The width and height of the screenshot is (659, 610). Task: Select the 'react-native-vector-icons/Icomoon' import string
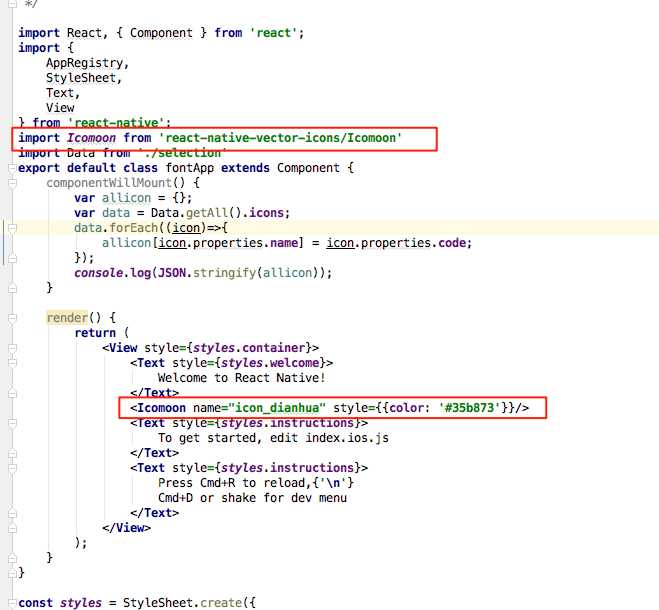click(280, 138)
